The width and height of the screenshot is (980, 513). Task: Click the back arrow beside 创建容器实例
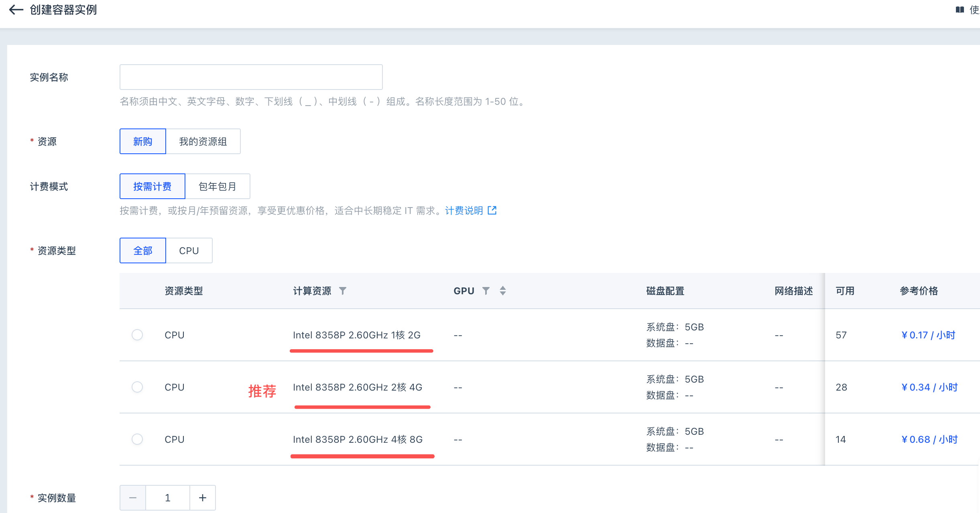tap(16, 10)
